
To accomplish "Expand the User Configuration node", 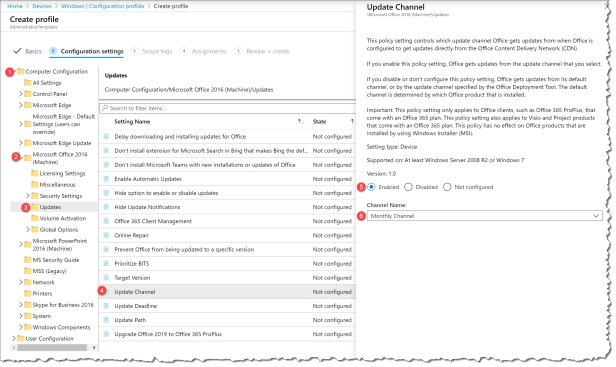I will 13,338.
